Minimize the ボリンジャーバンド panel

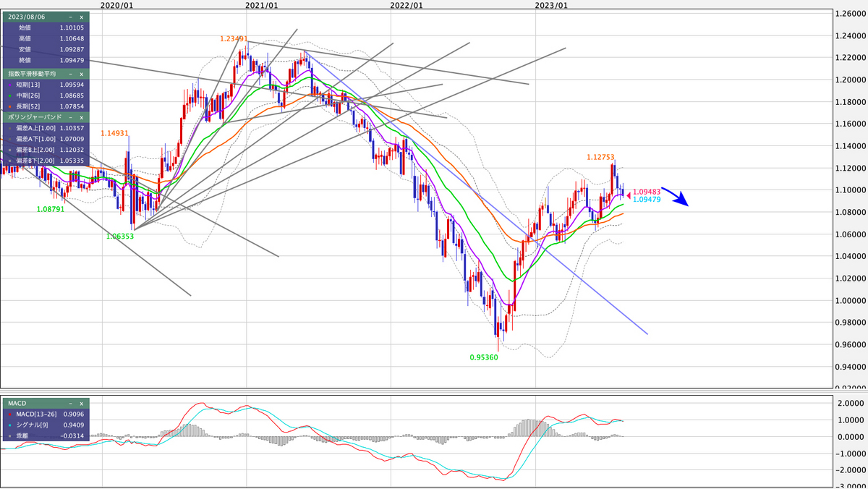[x=70, y=116]
